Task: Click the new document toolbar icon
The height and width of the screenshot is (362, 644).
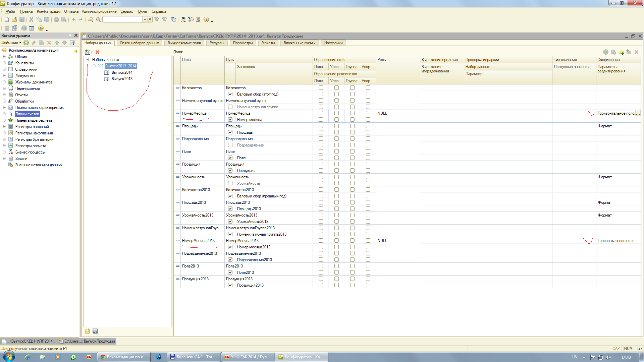Action: (x=6, y=19)
